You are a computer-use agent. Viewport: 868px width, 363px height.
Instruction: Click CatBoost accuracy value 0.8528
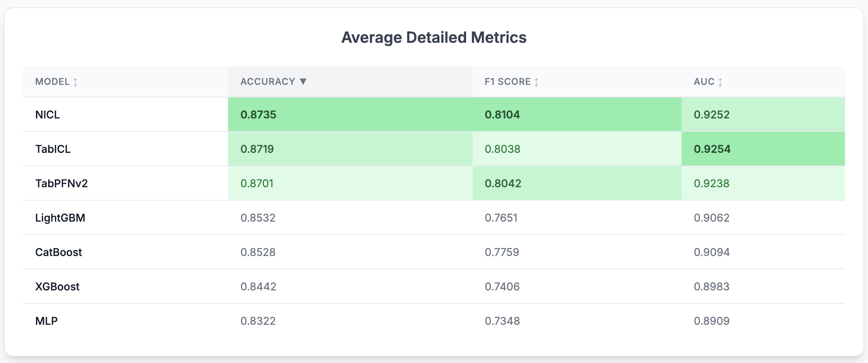[x=258, y=252]
